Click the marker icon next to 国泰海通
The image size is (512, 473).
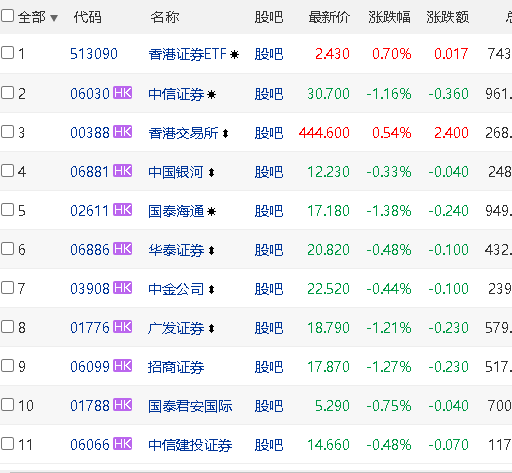coord(211,212)
